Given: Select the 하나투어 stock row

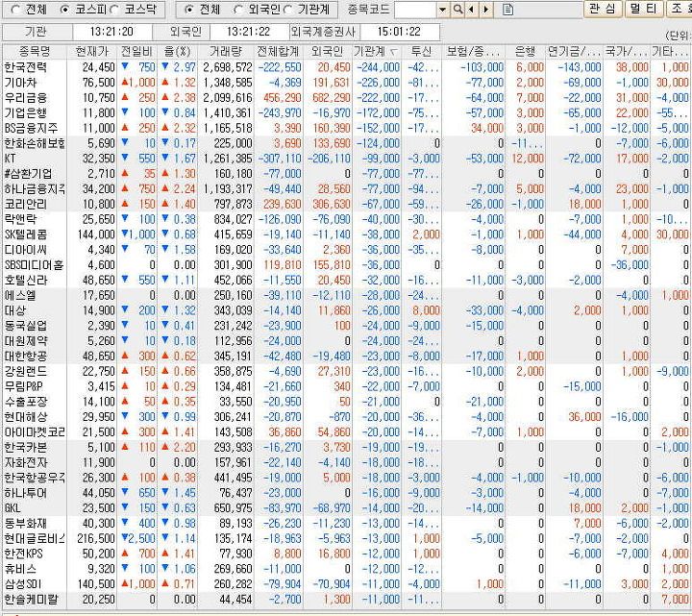Looking at the screenshot, I should pyautogui.click(x=346, y=492).
